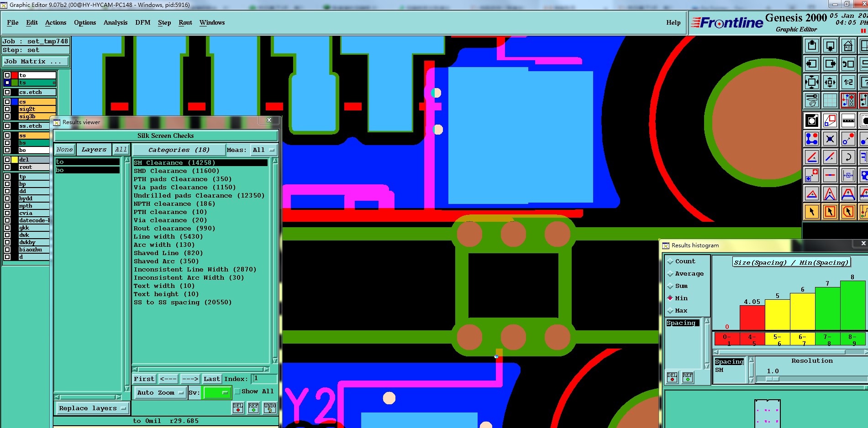The height and width of the screenshot is (428, 868).
Task: Select SMD Clearance (11600) category
Action: [x=176, y=171]
